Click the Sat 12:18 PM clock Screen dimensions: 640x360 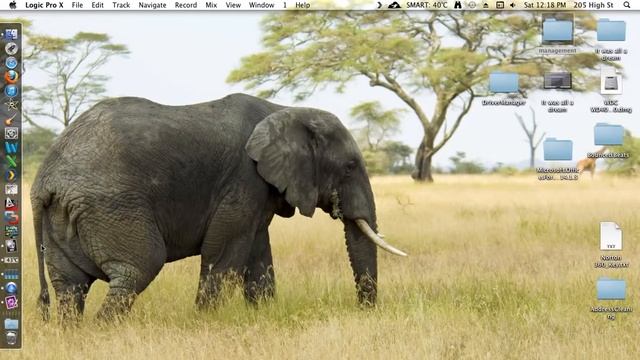(545, 5)
